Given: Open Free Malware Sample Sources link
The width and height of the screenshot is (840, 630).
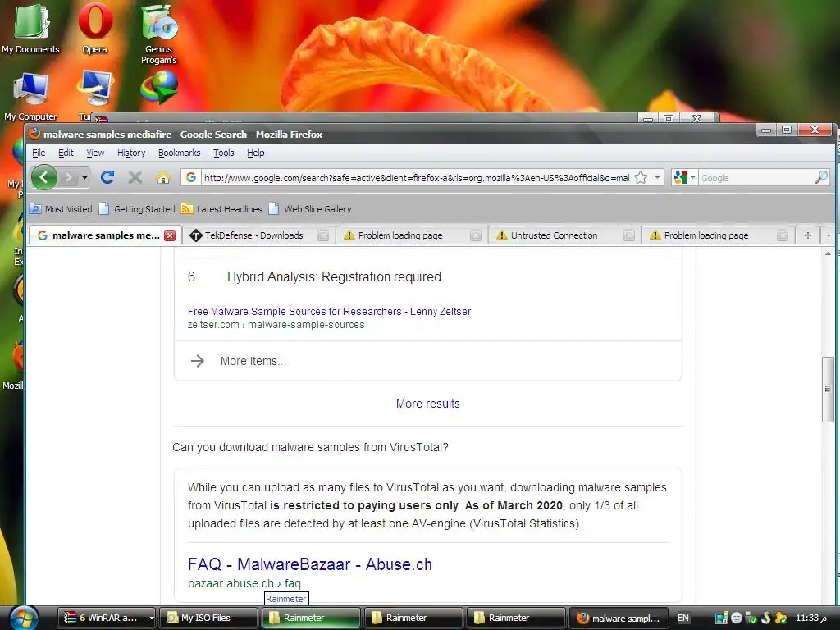Looking at the screenshot, I should pyautogui.click(x=329, y=311).
